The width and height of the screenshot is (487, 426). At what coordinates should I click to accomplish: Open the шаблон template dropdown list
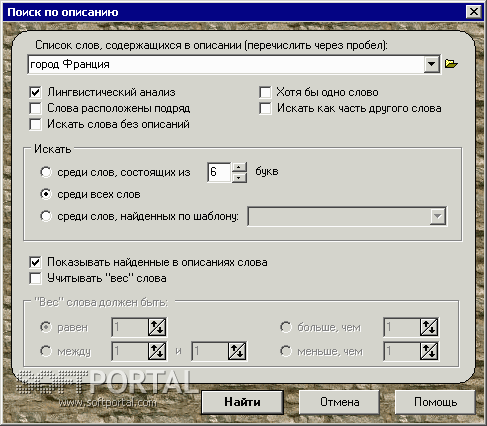[438, 216]
